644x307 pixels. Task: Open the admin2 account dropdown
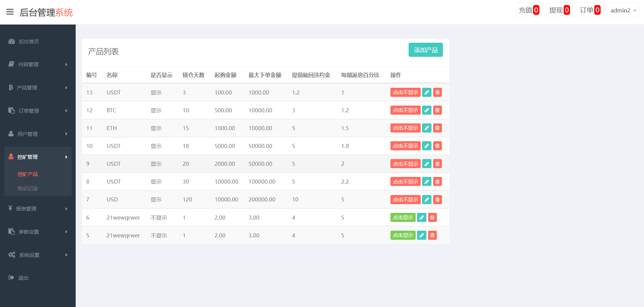click(x=623, y=10)
